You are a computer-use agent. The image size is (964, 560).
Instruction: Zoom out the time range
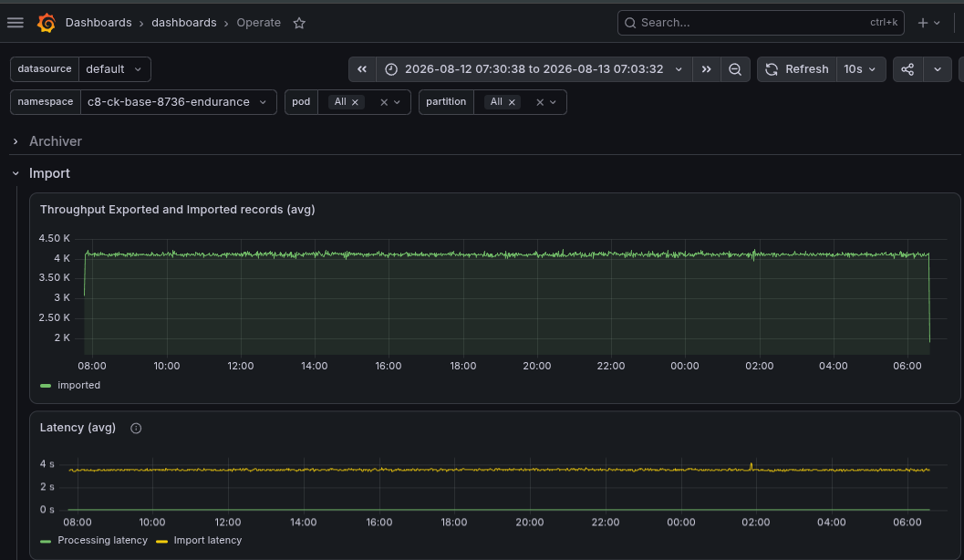coord(735,69)
